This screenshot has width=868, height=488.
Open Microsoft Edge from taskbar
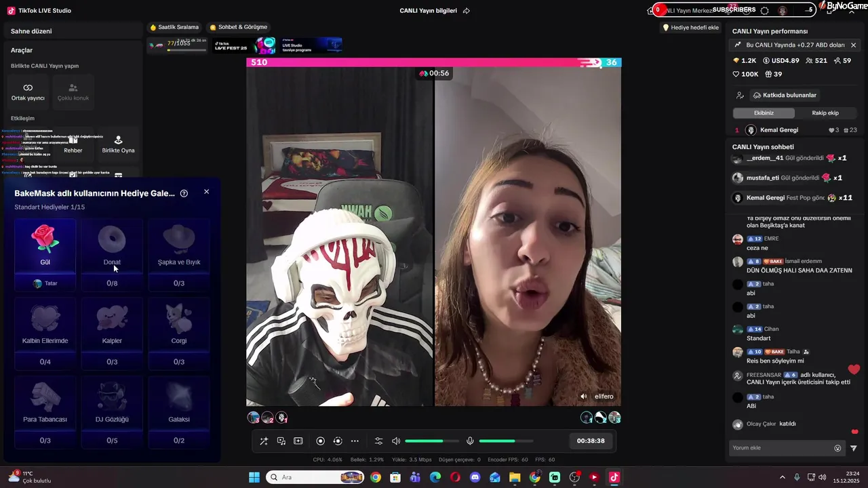click(x=435, y=477)
